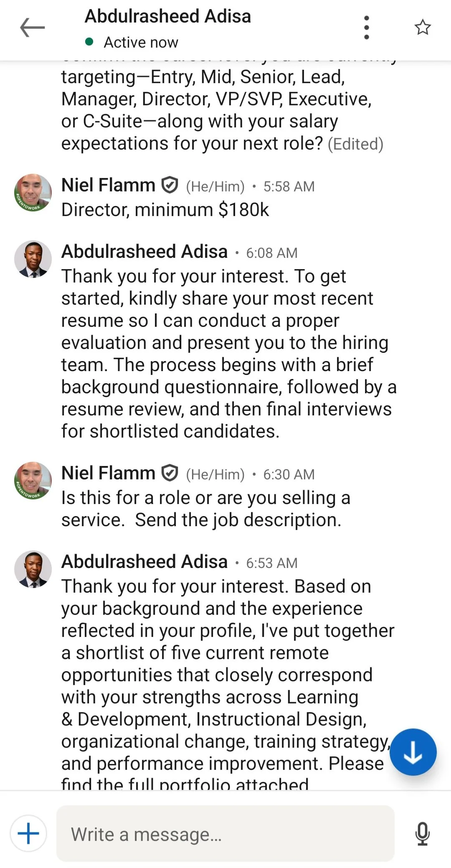Open the plus attachment button
The width and height of the screenshot is (451, 868).
pyautogui.click(x=28, y=833)
